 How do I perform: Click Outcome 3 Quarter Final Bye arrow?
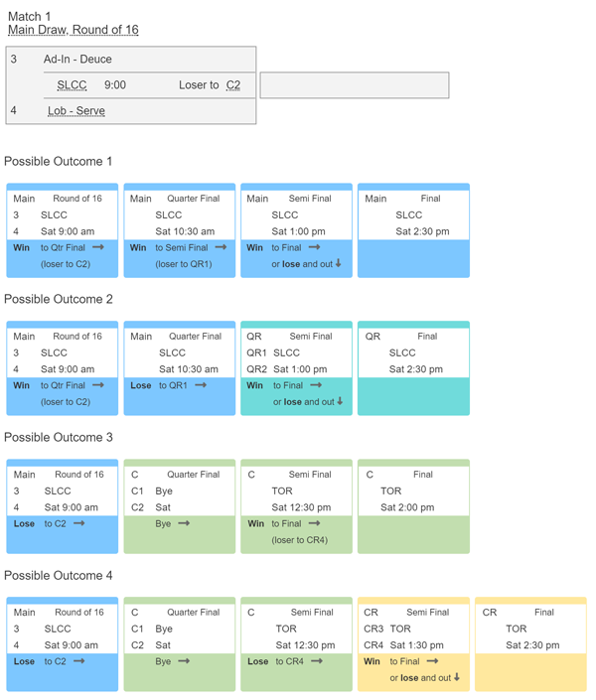(x=184, y=523)
